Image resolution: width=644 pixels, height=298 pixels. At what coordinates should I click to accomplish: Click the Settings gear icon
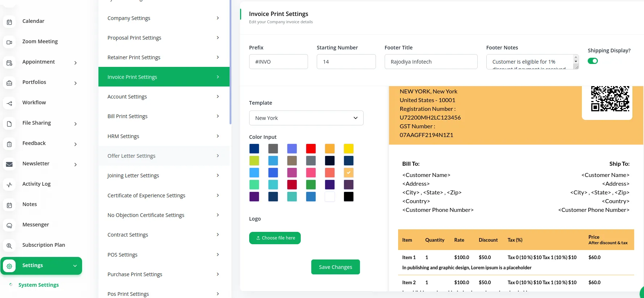pyautogui.click(x=9, y=266)
